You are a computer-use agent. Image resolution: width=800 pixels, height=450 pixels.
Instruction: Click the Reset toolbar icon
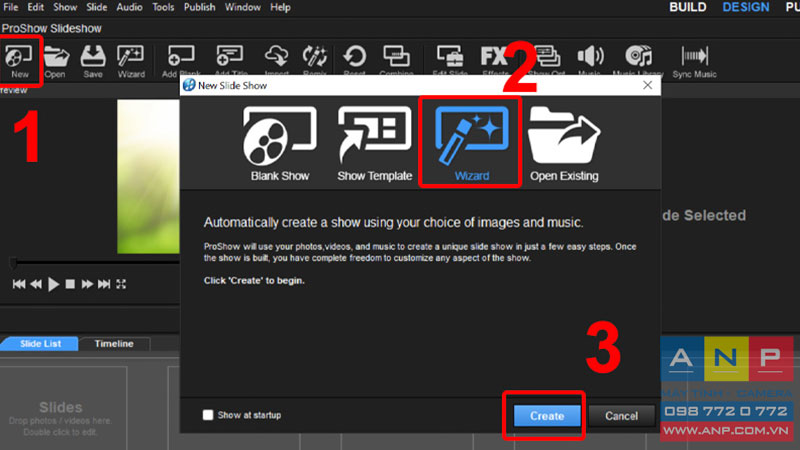(355, 61)
